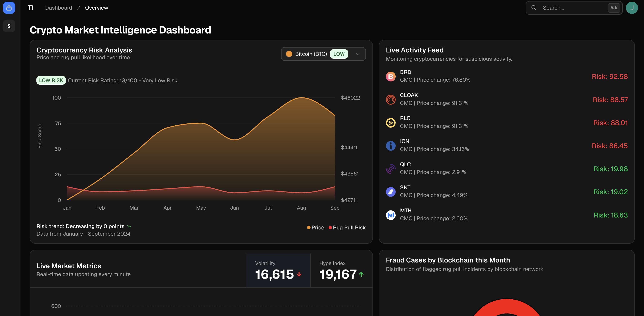Select the Overview breadcrumb item
The height and width of the screenshot is (316, 644).
coord(96,8)
